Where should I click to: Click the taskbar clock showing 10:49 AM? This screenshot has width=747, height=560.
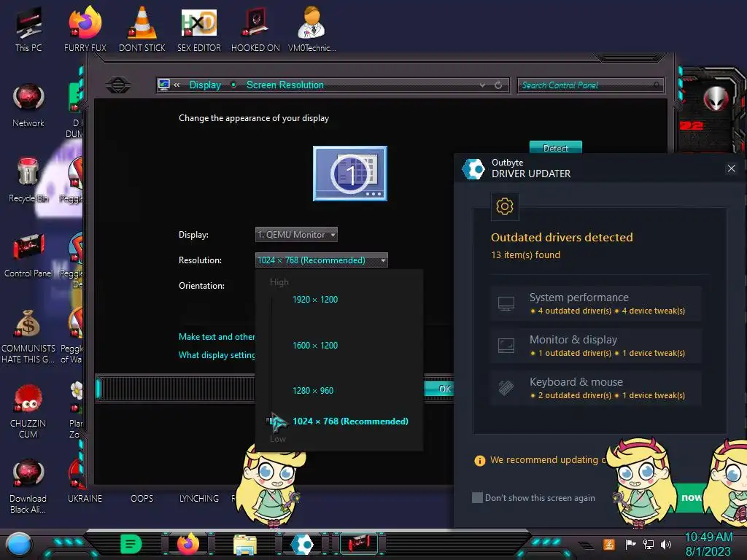(708, 544)
